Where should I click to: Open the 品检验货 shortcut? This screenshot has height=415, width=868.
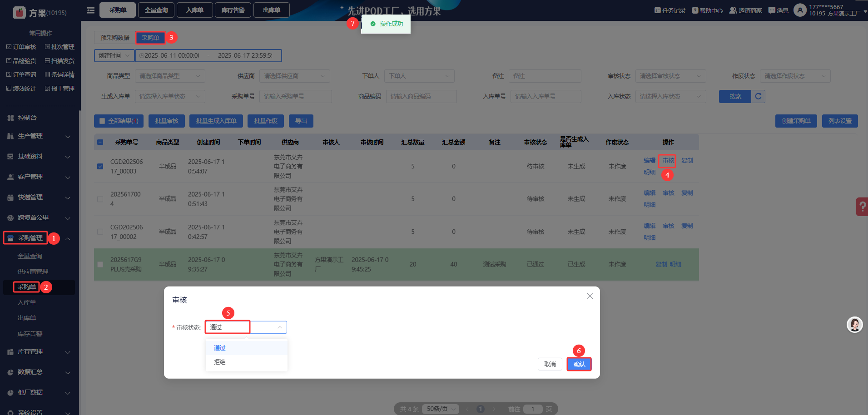coord(21,61)
